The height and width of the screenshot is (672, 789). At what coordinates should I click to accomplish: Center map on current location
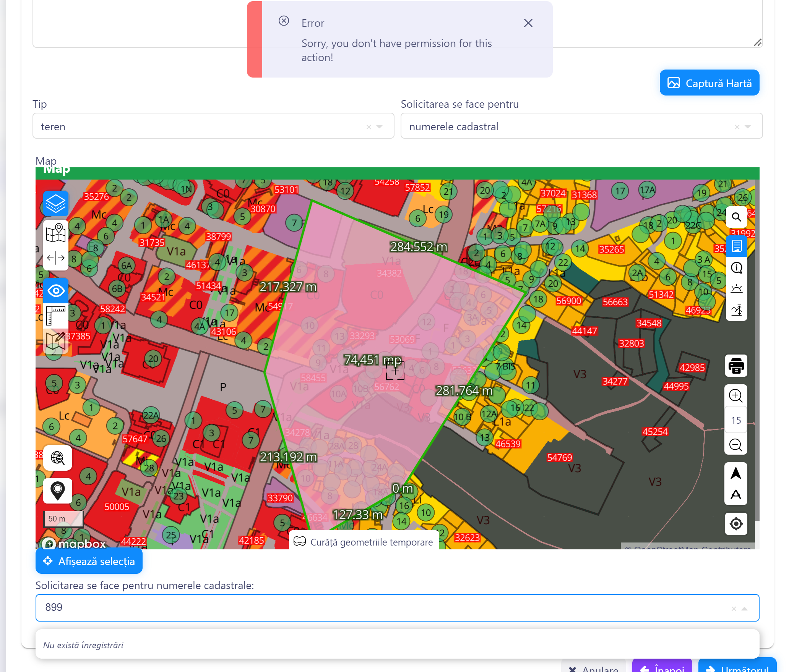click(736, 523)
